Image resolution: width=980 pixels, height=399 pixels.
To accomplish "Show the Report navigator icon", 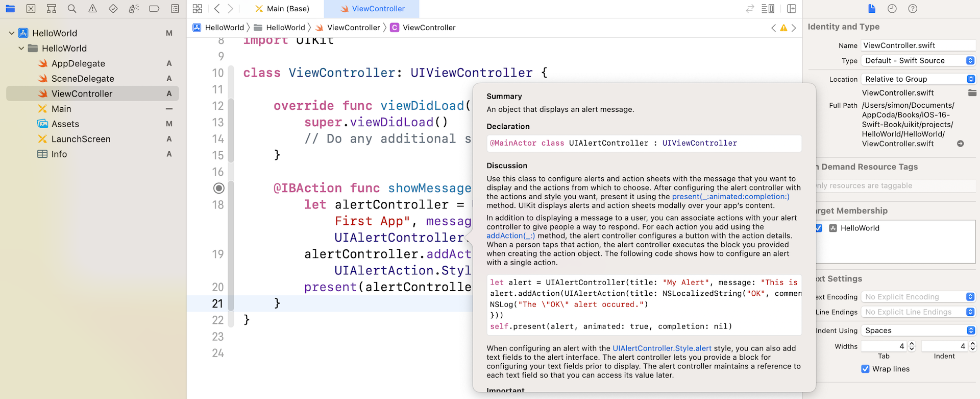I will click(175, 9).
